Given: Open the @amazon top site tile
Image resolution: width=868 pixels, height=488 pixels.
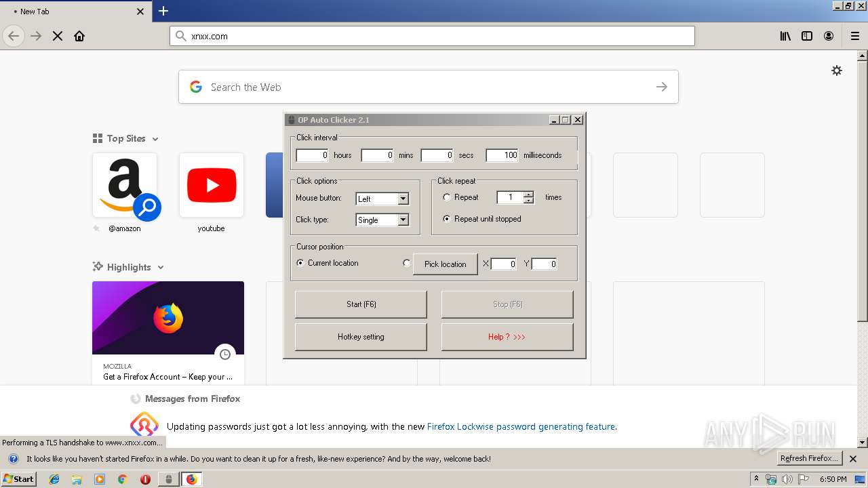Looking at the screenshot, I should click(125, 186).
